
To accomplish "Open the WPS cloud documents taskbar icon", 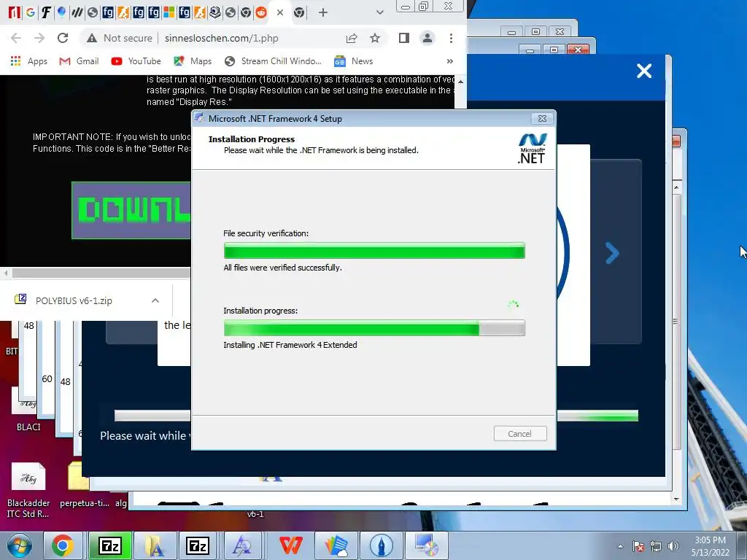I will [336, 545].
